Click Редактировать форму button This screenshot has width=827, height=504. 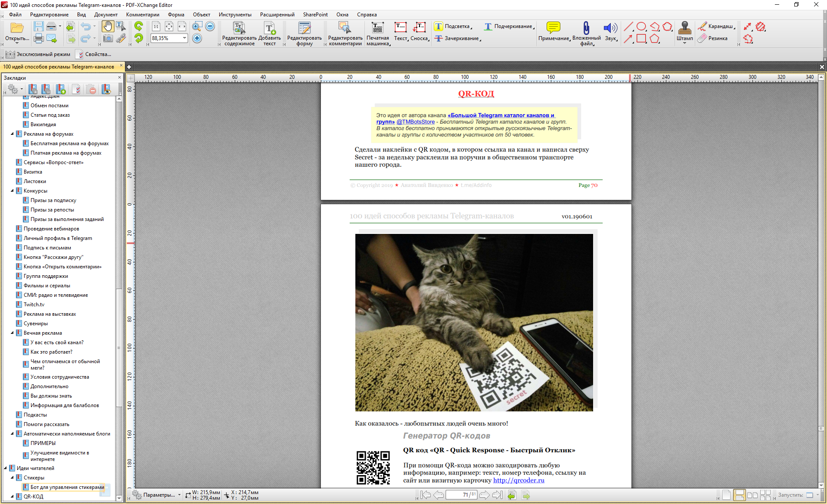[x=305, y=34]
